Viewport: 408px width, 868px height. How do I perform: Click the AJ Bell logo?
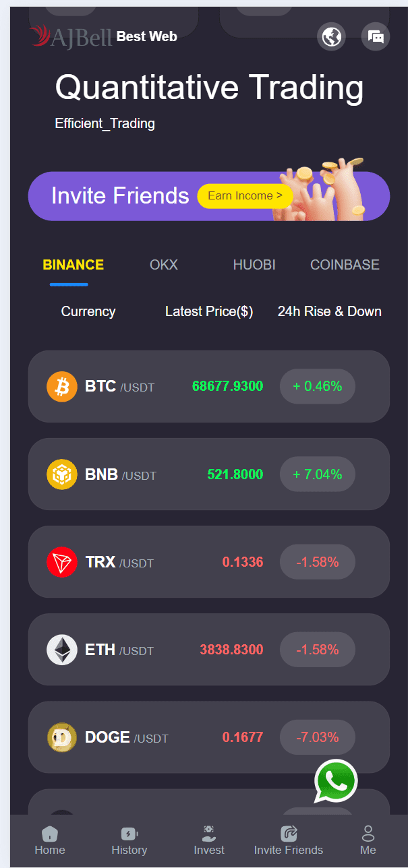click(x=71, y=36)
